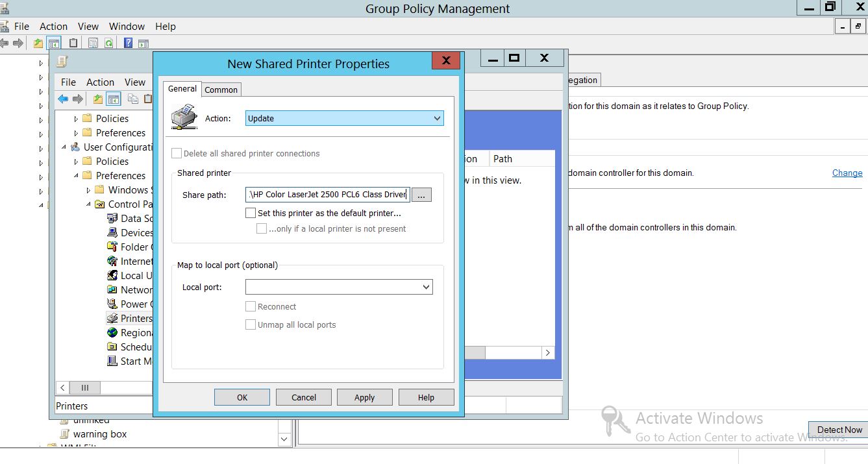Click blue Back arrow in editor toolbar
Viewport: 868px width, 464px height.
(63, 99)
